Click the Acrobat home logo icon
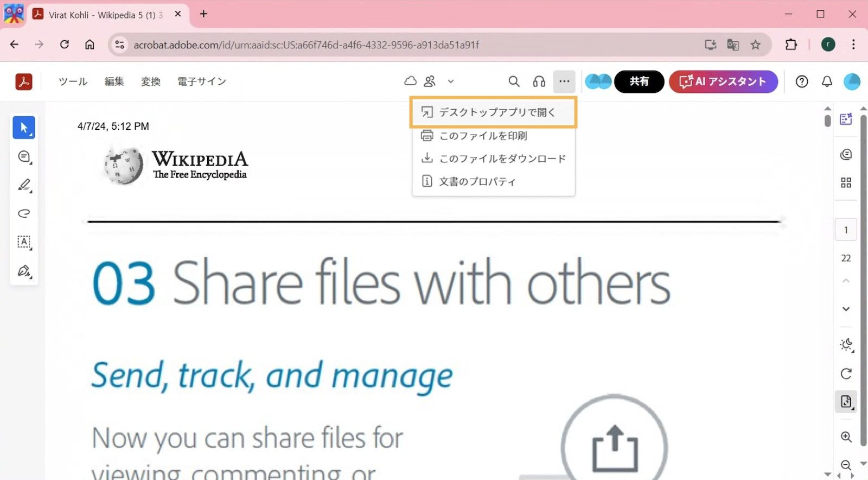 coord(23,81)
